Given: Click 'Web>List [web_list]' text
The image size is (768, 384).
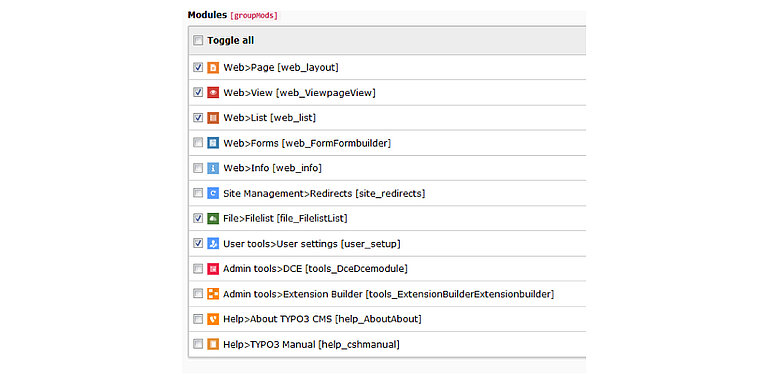Looking at the screenshot, I should tap(270, 118).
